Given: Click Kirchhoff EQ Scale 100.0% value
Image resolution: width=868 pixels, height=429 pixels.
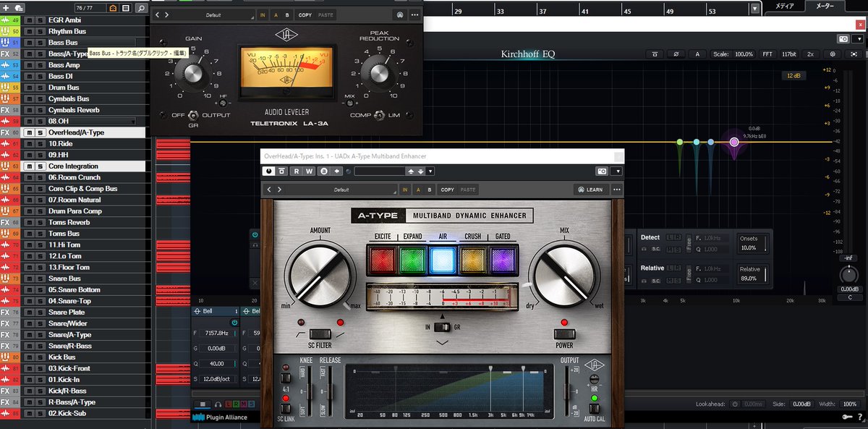Looking at the screenshot, I should point(744,54).
